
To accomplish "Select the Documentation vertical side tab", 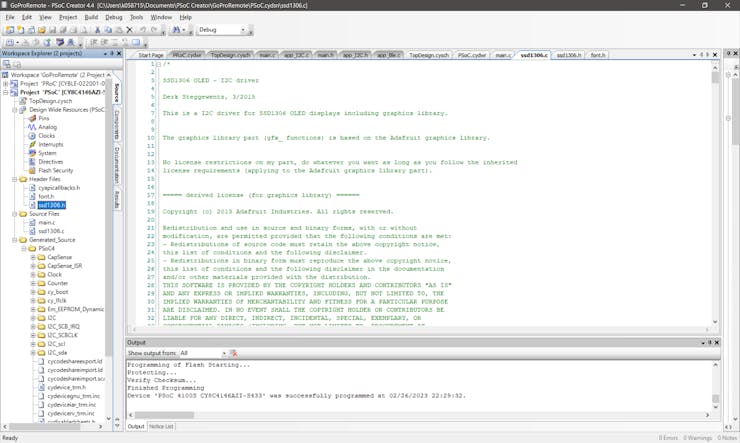I will pos(117,165).
